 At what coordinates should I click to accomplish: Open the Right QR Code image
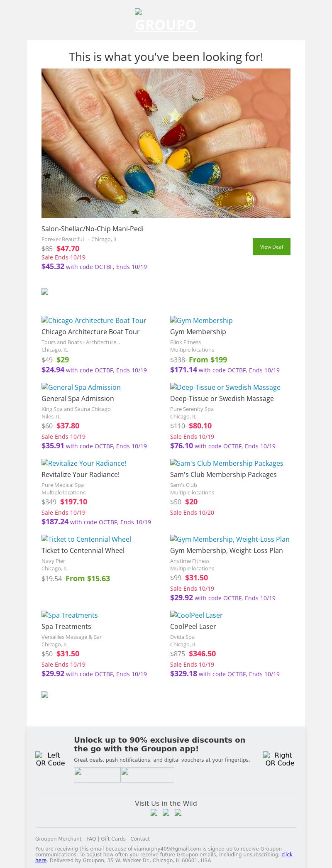click(x=280, y=759)
